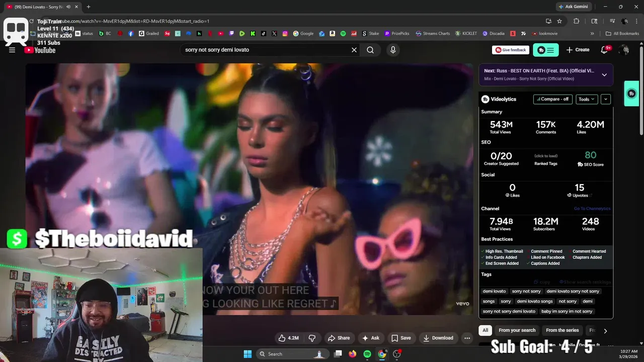The image size is (644, 362).
Task: Show more bookmarks with the chevron
Action: [x=592, y=34]
